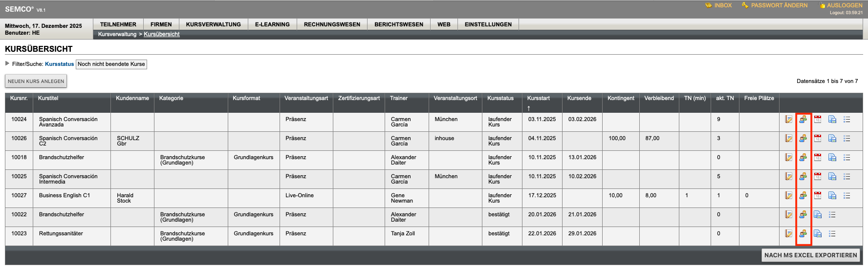The width and height of the screenshot is (868, 269).
Task: Open edit icon for course 10024
Action: 788,120
